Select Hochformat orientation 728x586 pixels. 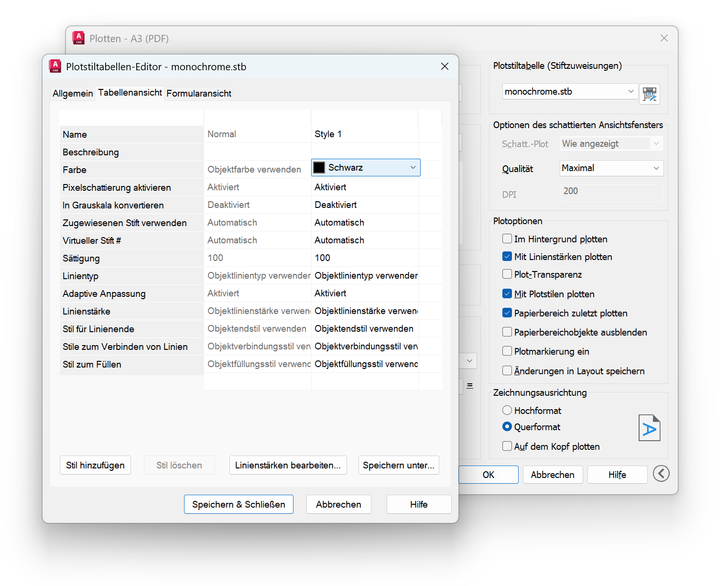coord(507,410)
